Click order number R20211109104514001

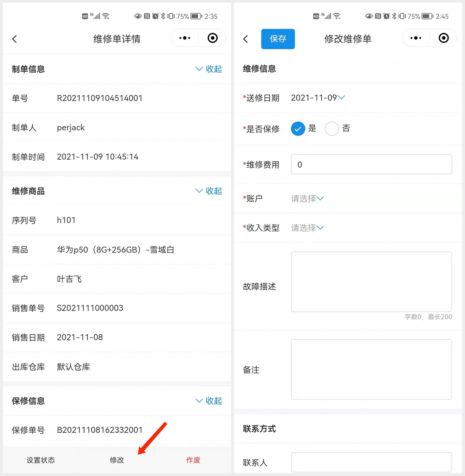point(100,98)
